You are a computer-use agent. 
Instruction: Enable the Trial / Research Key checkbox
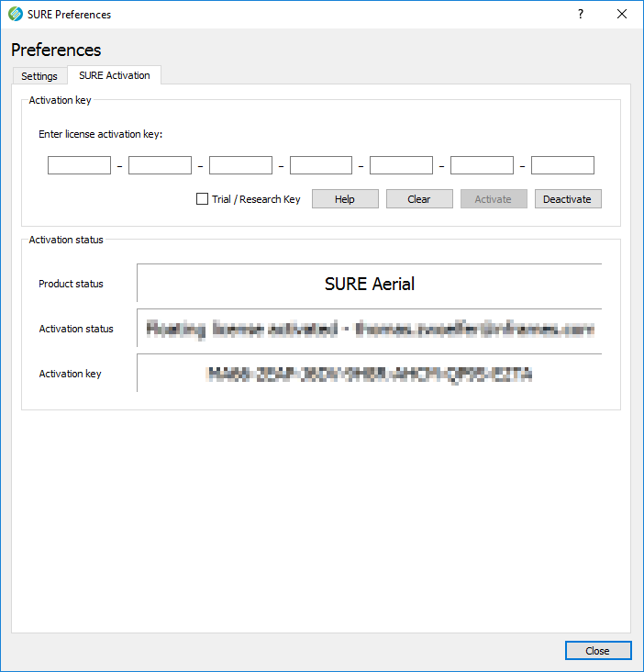coord(202,199)
